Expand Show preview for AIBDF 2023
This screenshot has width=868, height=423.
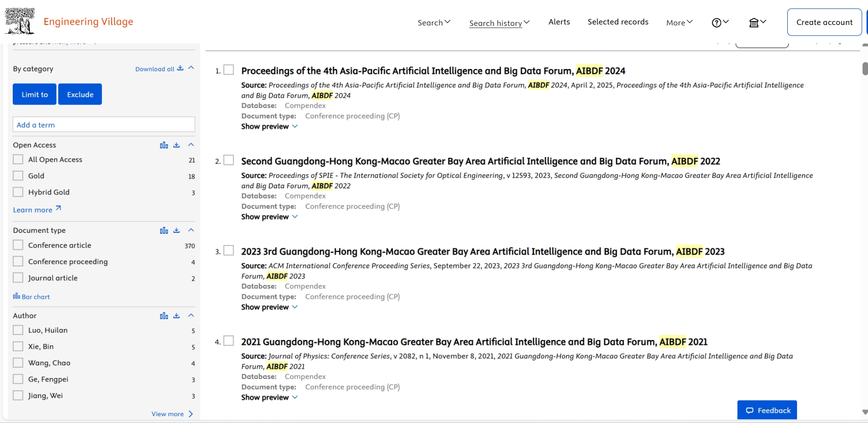click(269, 307)
